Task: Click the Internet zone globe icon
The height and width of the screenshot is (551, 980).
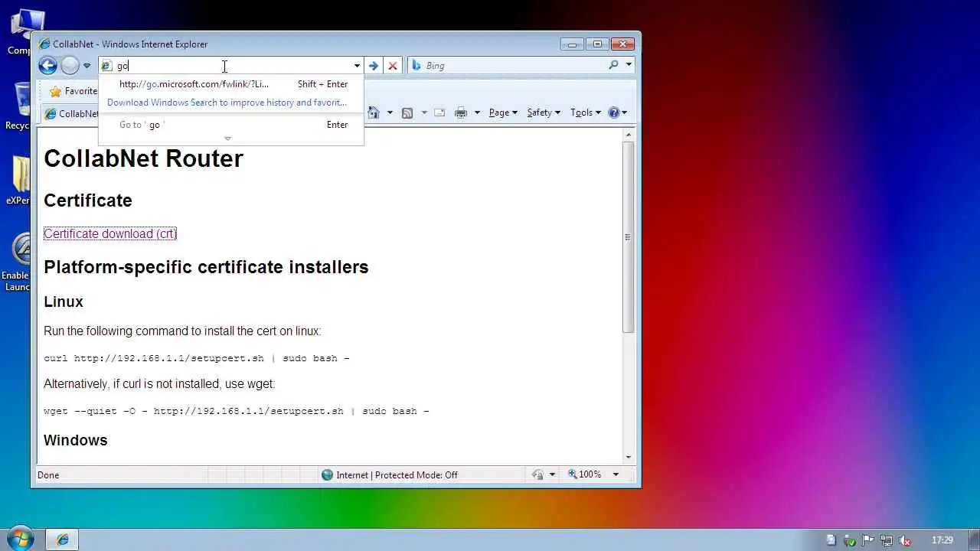Action: point(328,474)
